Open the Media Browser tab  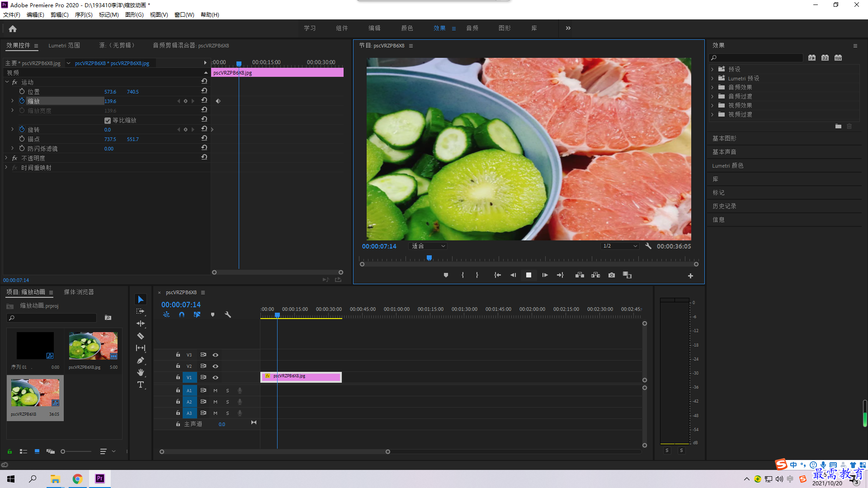pyautogui.click(x=79, y=292)
